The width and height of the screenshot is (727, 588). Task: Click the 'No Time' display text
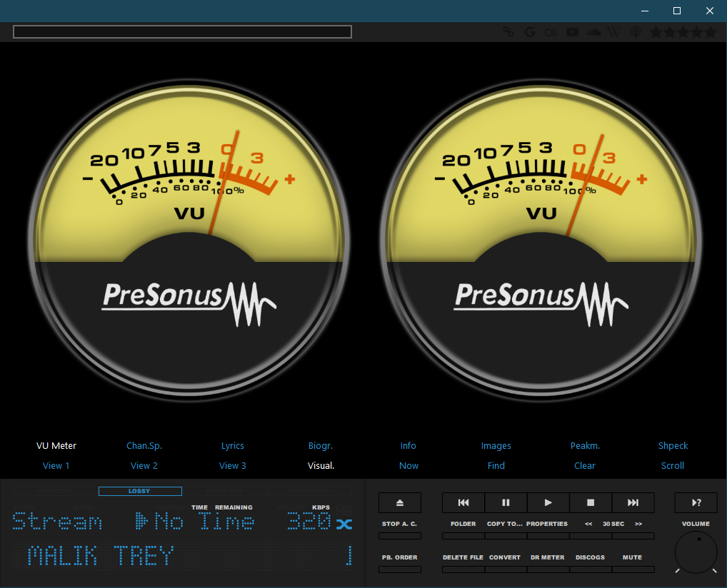204,521
